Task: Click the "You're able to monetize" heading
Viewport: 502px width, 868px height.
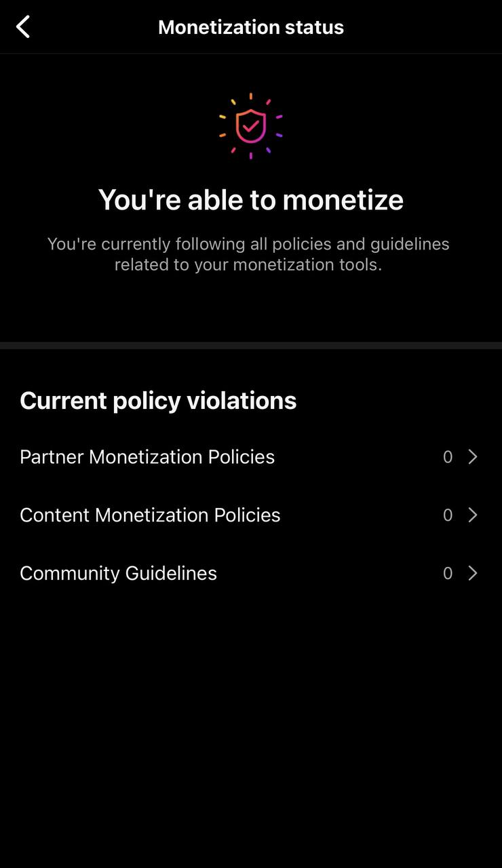Action: pyautogui.click(x=251, y=199)
